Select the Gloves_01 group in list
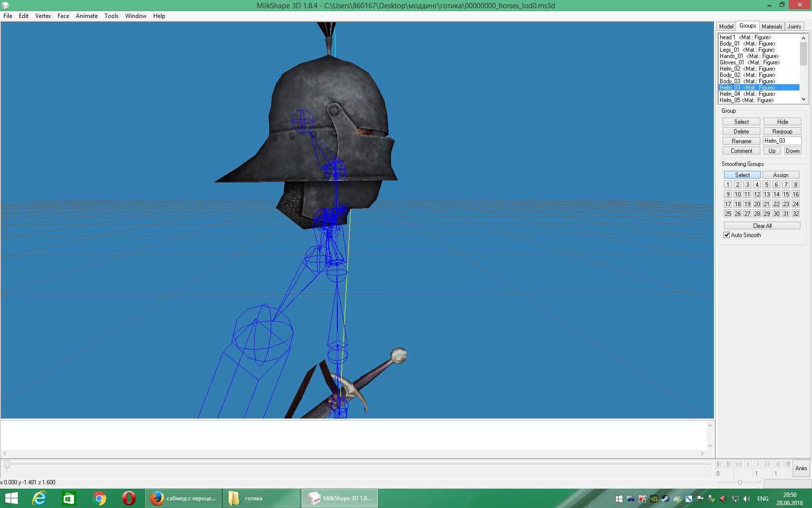This screenshot has height=508, width=812. click(759, 62)
